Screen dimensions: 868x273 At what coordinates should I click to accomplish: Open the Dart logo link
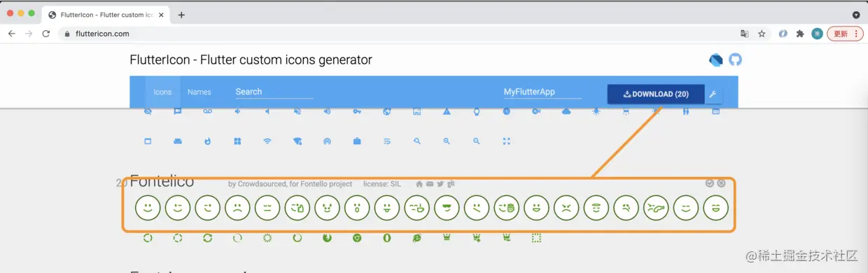(x=715, y=59)
